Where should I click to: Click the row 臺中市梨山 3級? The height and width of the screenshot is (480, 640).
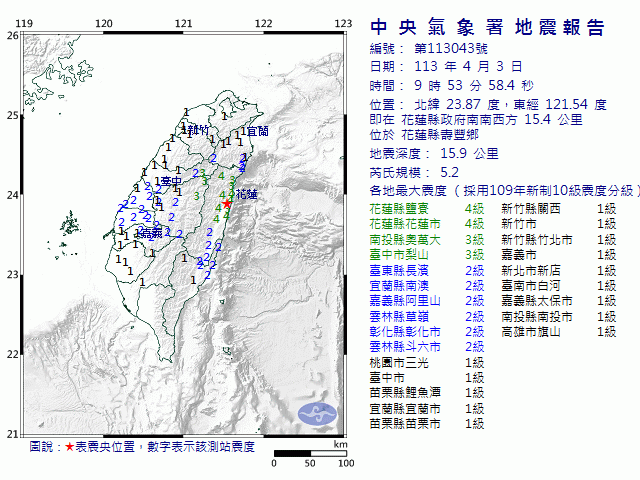[427, 255]
